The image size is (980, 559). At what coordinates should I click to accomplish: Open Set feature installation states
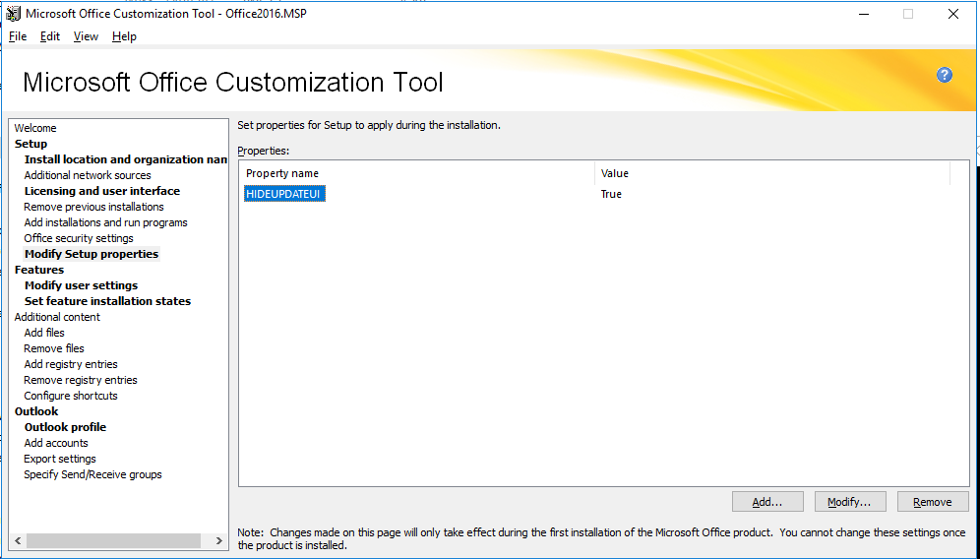coord(107,301)
